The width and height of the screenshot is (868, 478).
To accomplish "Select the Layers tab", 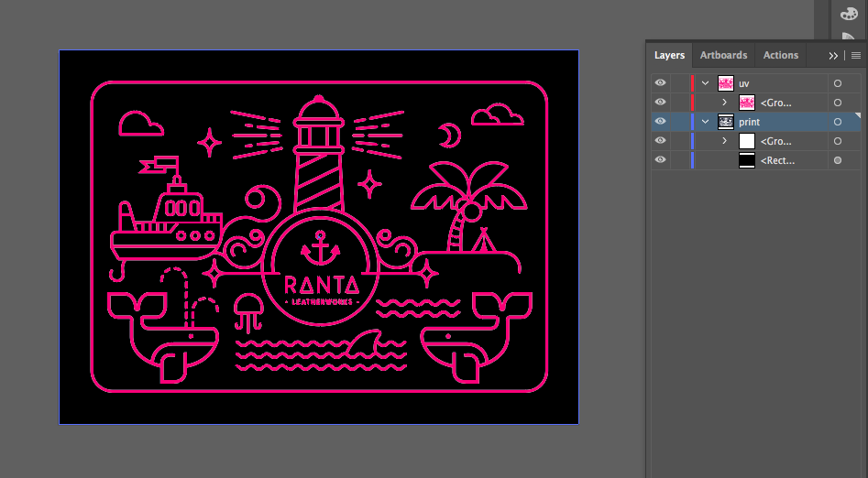I will (x=669, y=55).
